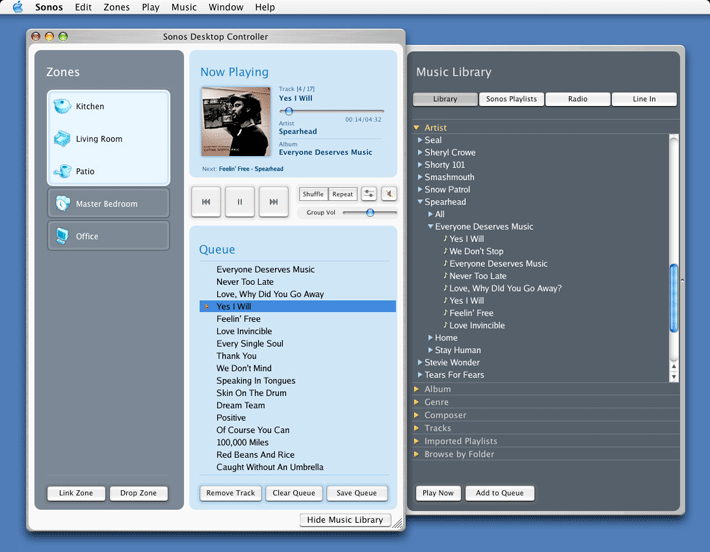Switch to the Line In tab

[644, 99]
